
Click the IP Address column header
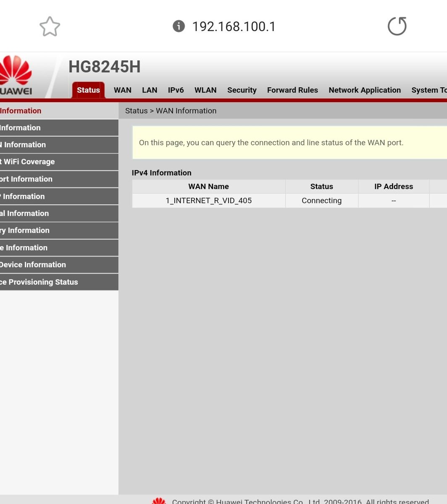tap(394, 186)
